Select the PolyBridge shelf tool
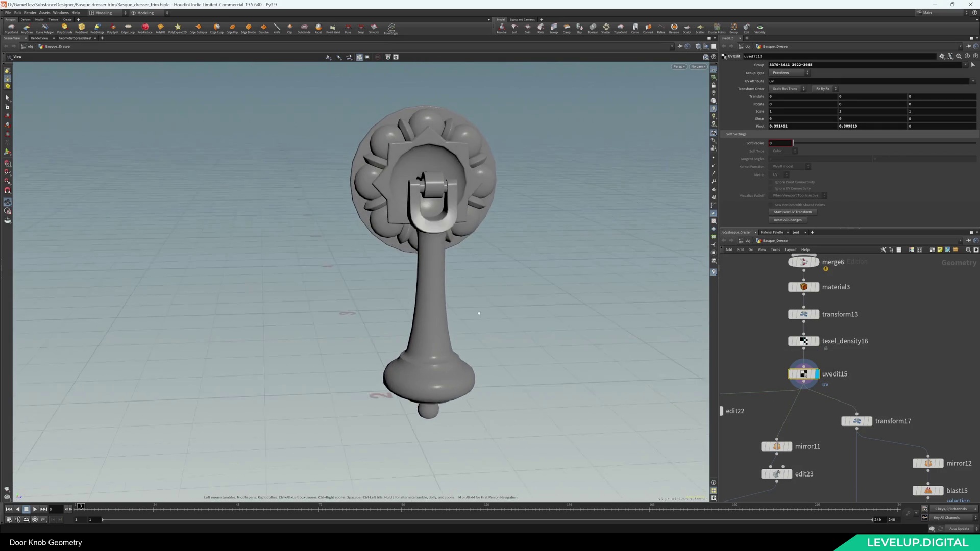 tap(97, 28)
